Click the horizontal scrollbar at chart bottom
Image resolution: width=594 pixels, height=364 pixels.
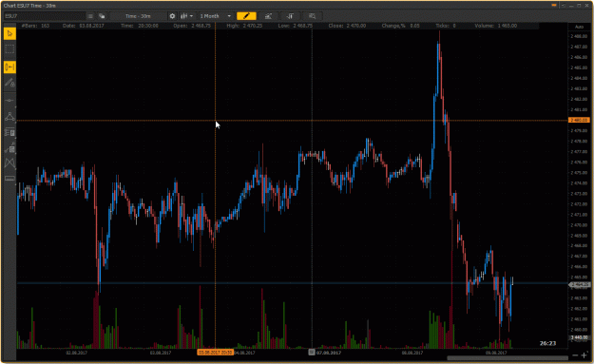point(508,357)
